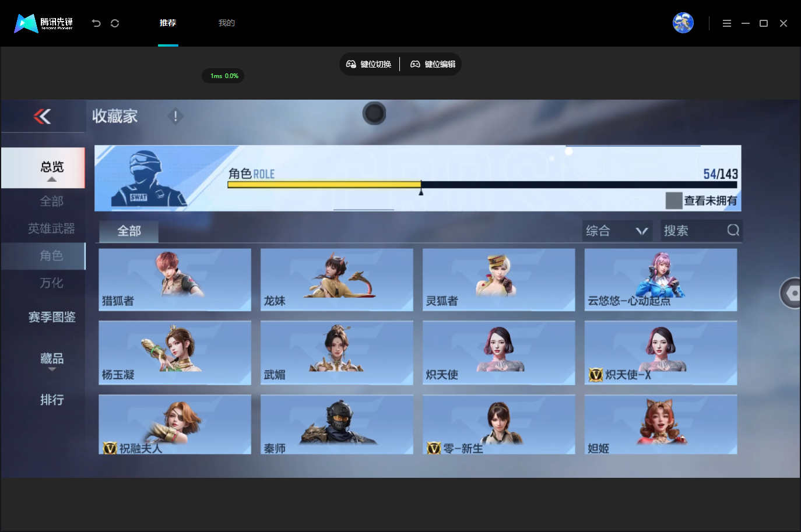The image size is (801, 532).
Task: Select the 云悠悠-心动起点 character card
Action: 661,280
